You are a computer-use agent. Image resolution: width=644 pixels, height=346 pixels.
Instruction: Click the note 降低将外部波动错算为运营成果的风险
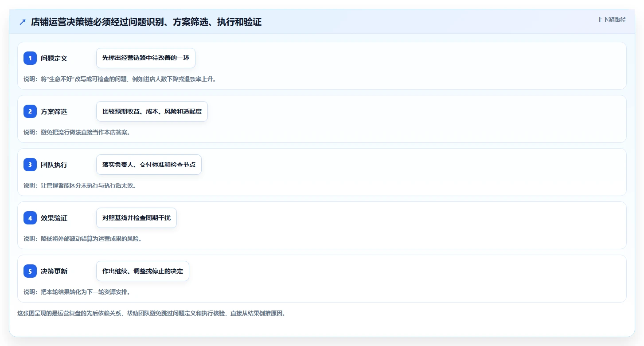click(x=82, y=239)
